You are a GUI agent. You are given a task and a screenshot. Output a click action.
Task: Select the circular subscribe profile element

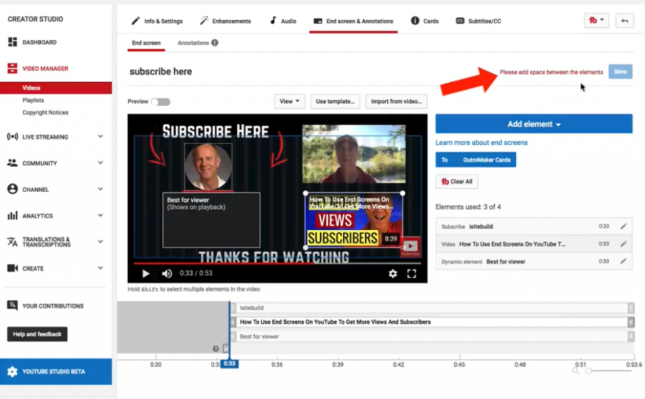click(208, 167)
